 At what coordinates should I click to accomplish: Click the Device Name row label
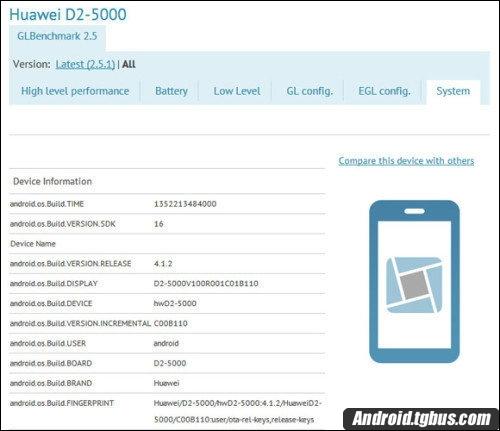coord(33,244)
